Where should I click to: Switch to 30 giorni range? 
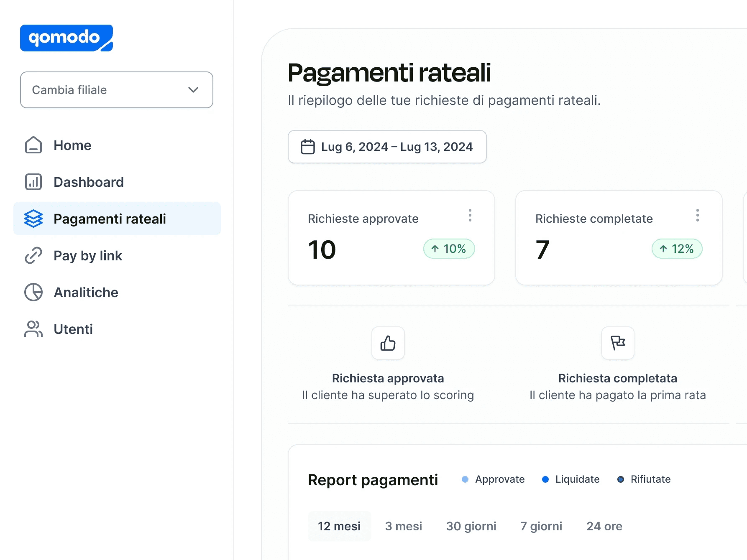[471, 526]
